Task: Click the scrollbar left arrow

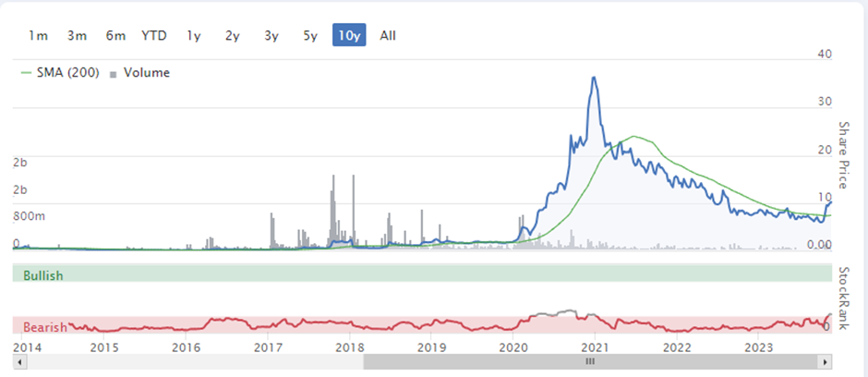Action: (x=19, y=362)
